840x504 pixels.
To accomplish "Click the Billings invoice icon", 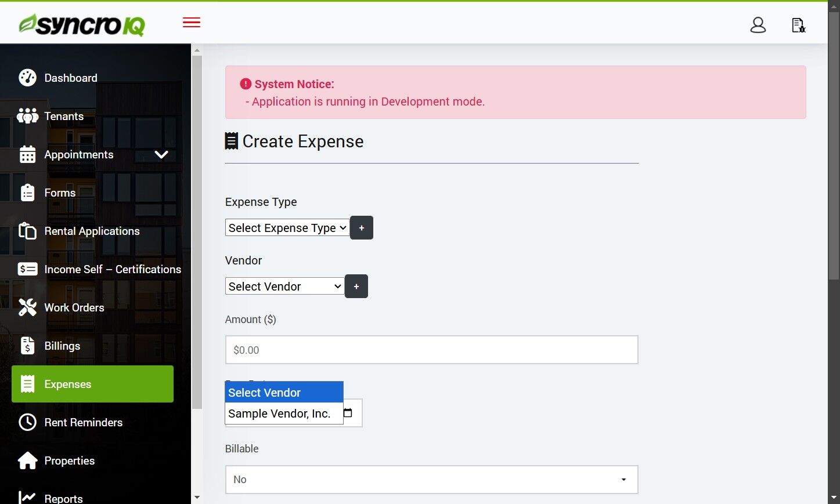I will tap(27, 346).
